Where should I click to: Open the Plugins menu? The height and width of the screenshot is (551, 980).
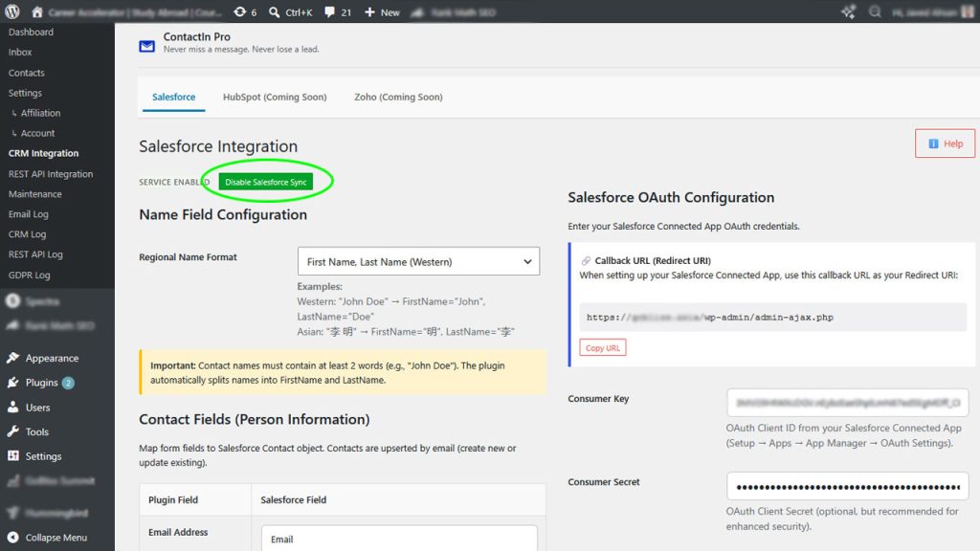point(42,383)
